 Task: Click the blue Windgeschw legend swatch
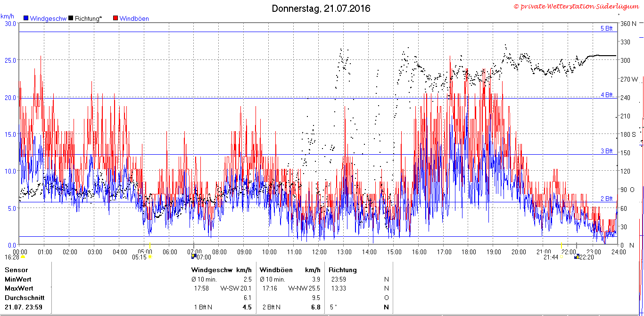[x=26, y=18]
